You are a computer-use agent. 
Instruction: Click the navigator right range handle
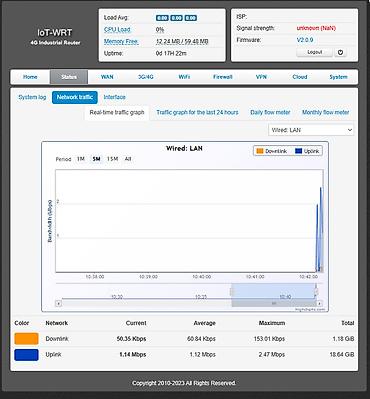[x=316, y=292]
